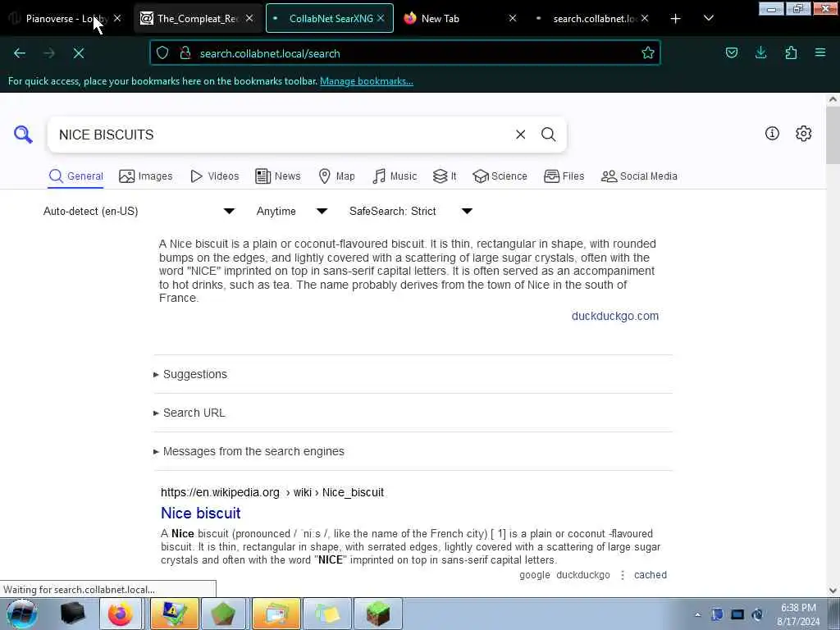Open the Extensions puzzle icon
This screenshot has height=630, width=840.
point(791,52)
